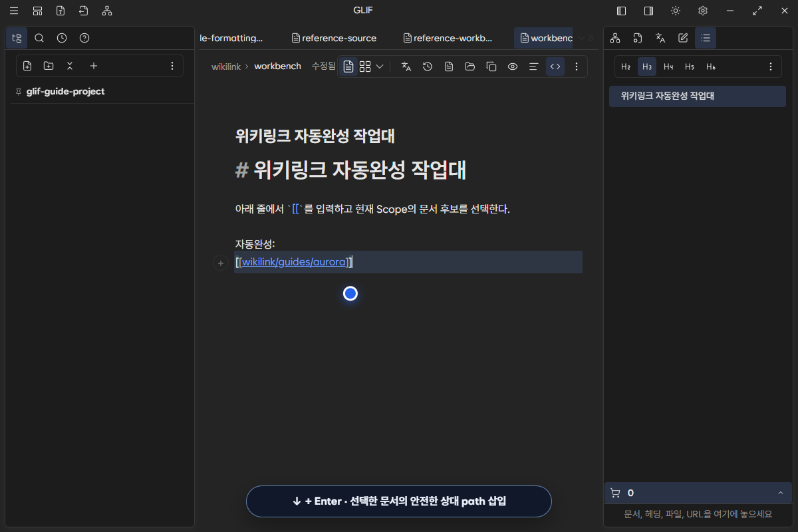This screenshot has width=798, height=532.
Task: Open translate tab in right panel
Action: tap(660, 38)
